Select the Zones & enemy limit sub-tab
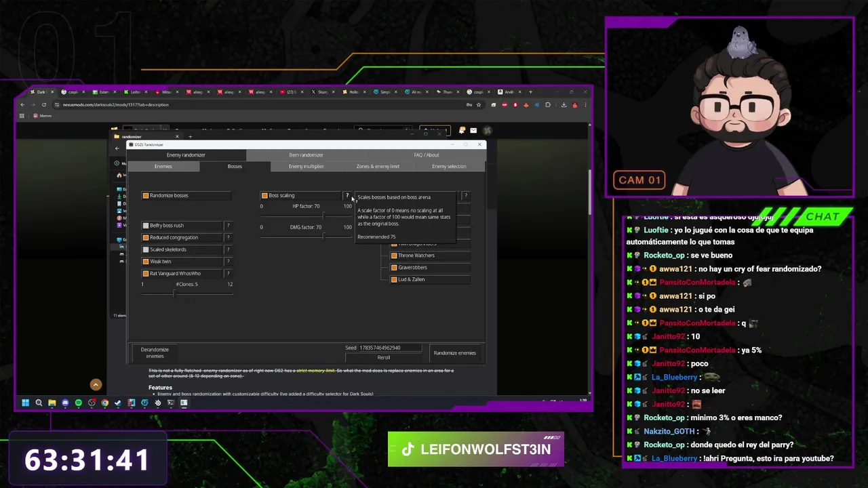The height and width of the screenshot is (488, 868). 378,166
